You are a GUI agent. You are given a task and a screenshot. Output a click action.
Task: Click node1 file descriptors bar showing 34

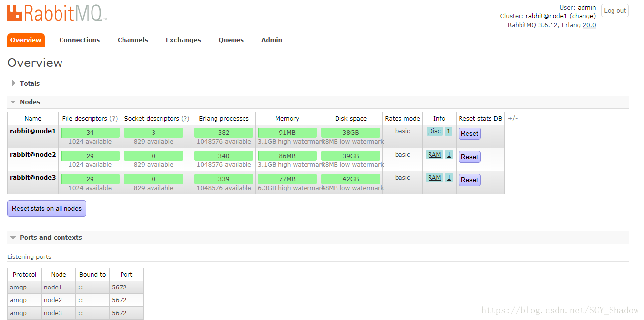pyautogui.click(x=90, y=133)
